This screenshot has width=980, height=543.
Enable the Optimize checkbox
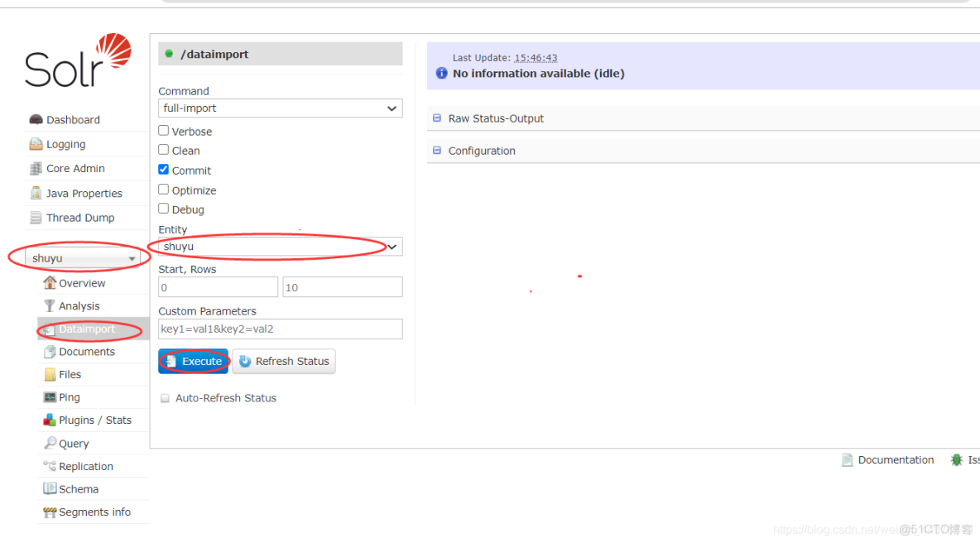(x=164, y=190)
